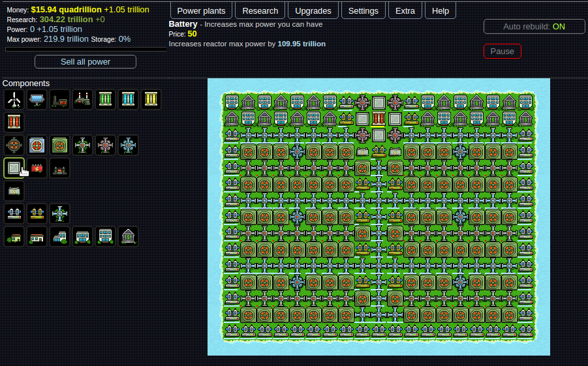This screenshot has height=366, width=588.
Task: Open the Extra tab
Action: 405,10
